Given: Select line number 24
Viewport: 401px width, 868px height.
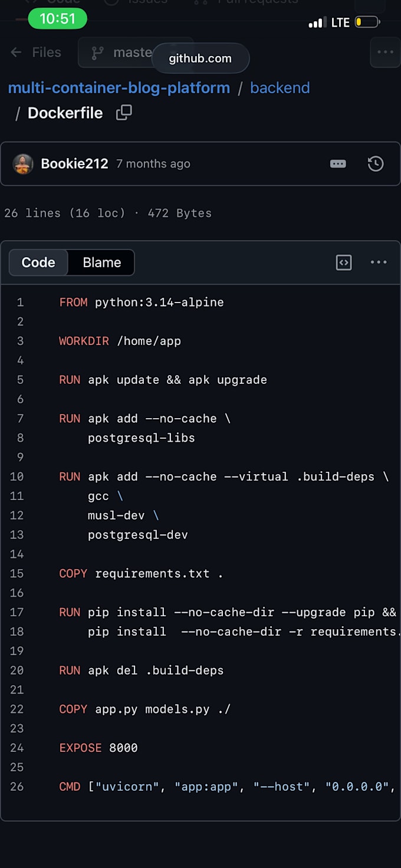Looking at the screenshot, I should 17,748.
